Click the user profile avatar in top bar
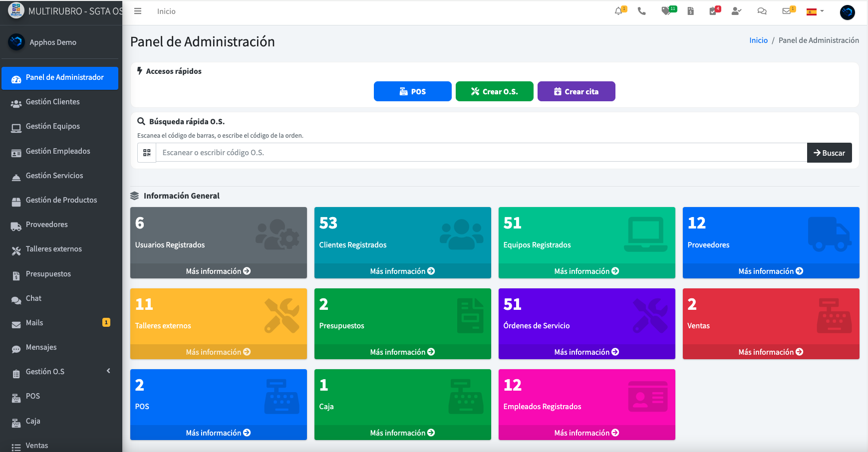Image resolution: width=868 pixels, height=452 pixels. (848, 12)
